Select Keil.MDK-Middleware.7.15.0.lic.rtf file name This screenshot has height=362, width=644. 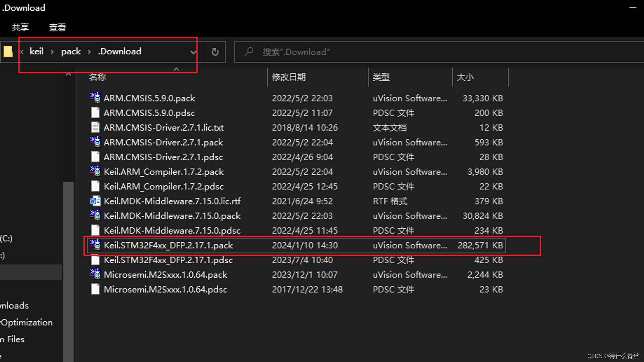pyautogui.click(x=172, y=201)
